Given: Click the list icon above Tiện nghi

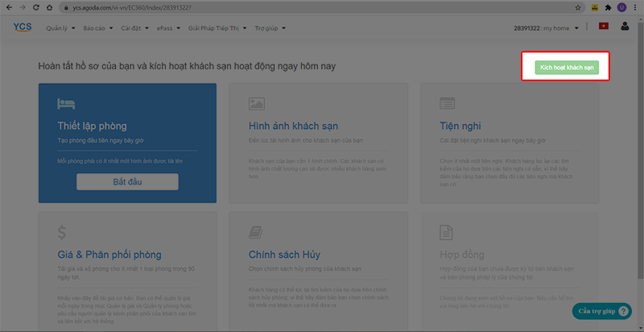Looking at the screenshot, I should (x=448, y=104).
